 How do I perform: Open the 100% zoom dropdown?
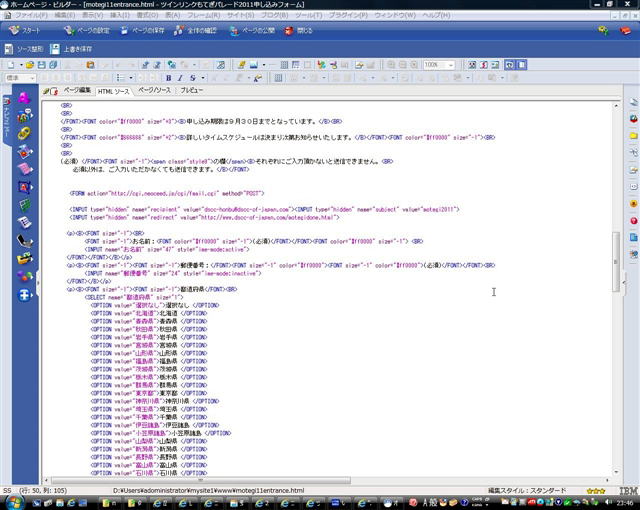[438, 64]
